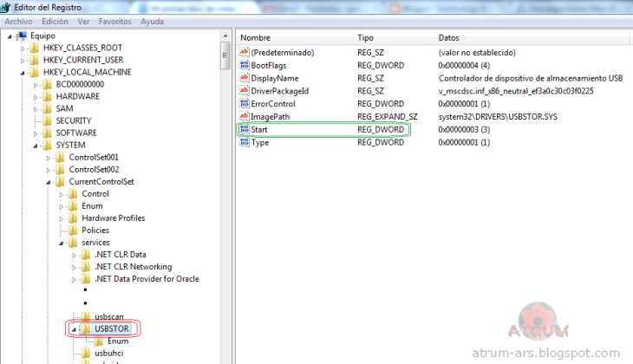Expand HKEY_CURRENT_USER key
The height and width of the screenshot is (364, 633).
point(23,61)
